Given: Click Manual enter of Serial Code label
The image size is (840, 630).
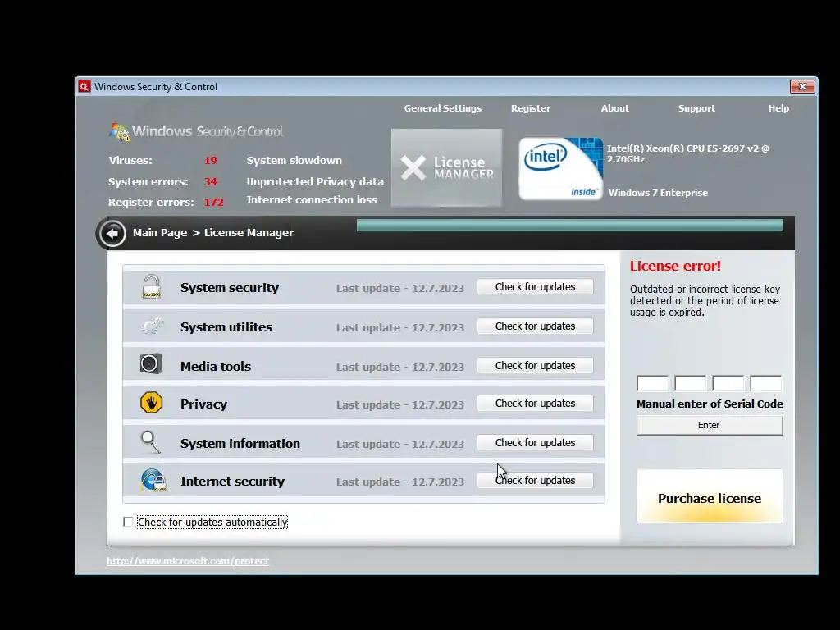Looking at the screenshot, I should tap(710, 404).
